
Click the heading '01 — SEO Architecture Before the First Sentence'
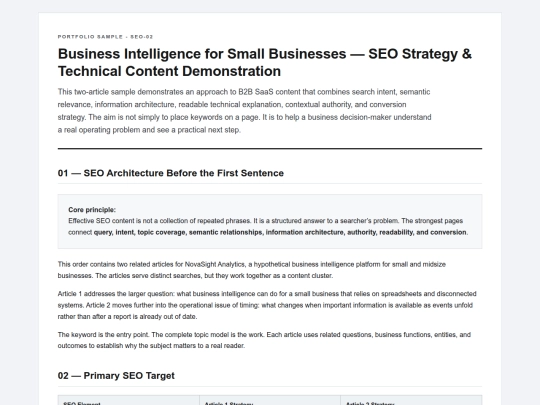(170, 173)
